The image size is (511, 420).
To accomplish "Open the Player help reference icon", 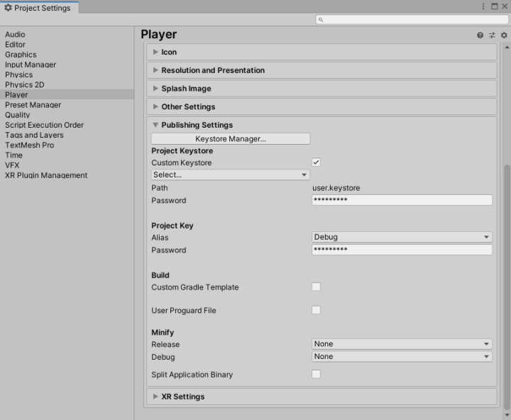I will click(480, 35).
